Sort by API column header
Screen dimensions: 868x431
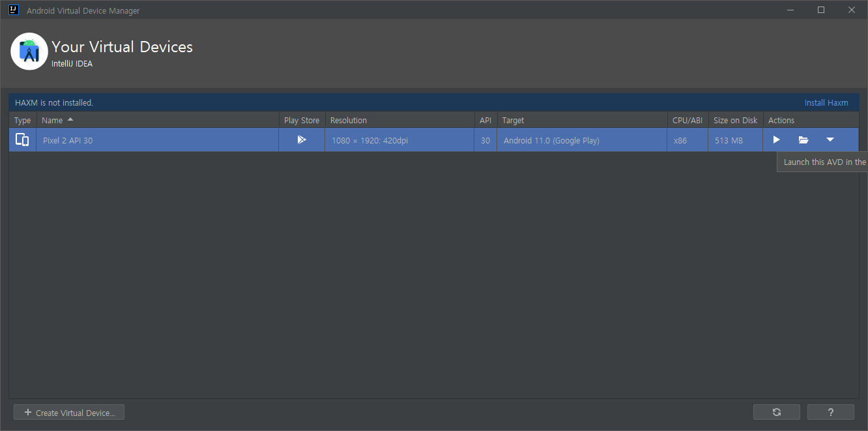coord(485,120)
